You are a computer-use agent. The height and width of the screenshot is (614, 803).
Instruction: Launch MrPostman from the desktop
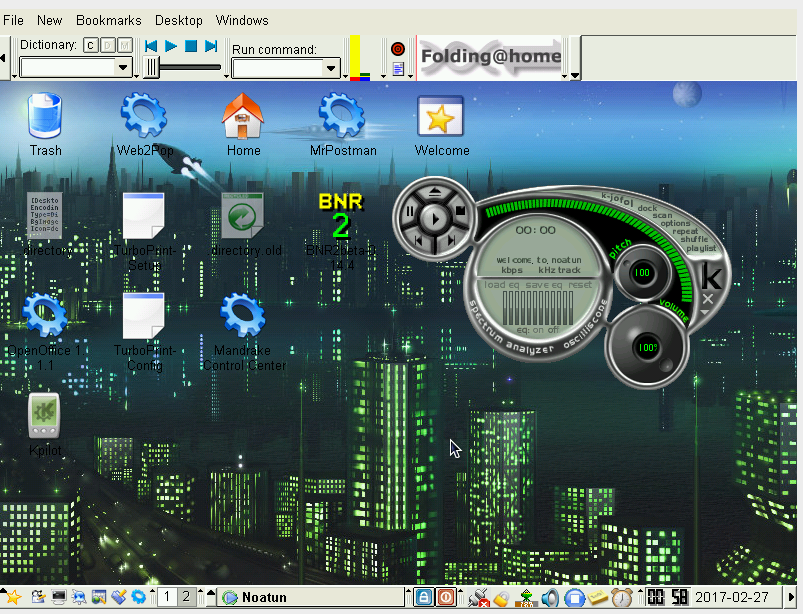(x=342, y=116)
